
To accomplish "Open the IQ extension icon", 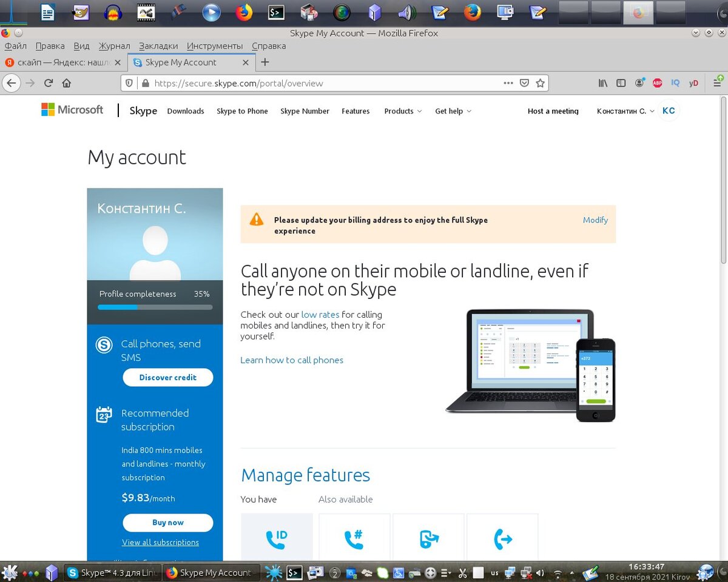I will pyautogui.click(x=676, y=83).
